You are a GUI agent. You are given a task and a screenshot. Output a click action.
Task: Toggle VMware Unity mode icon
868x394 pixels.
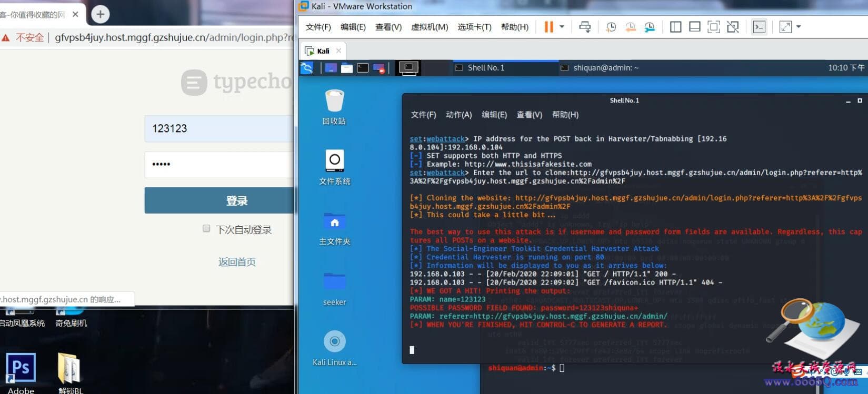(x=733, y=27)
